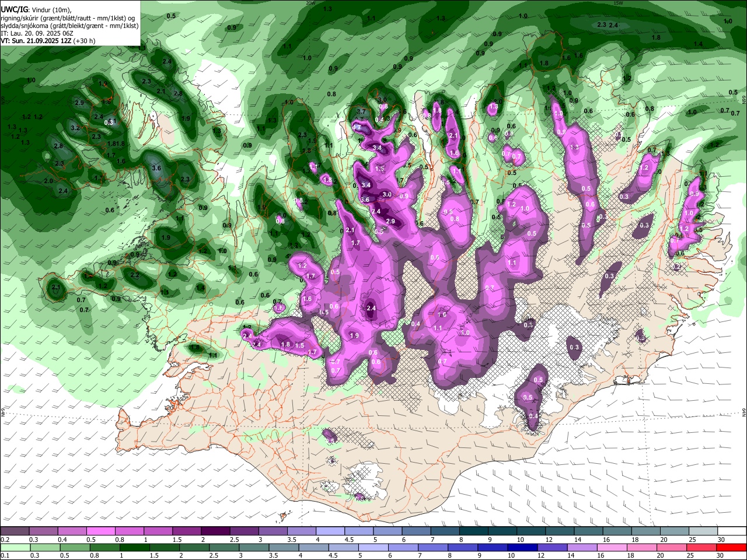Click the 'slydda/snjókoma' description line
Screen dimensions: 747x560
(69, 26)
